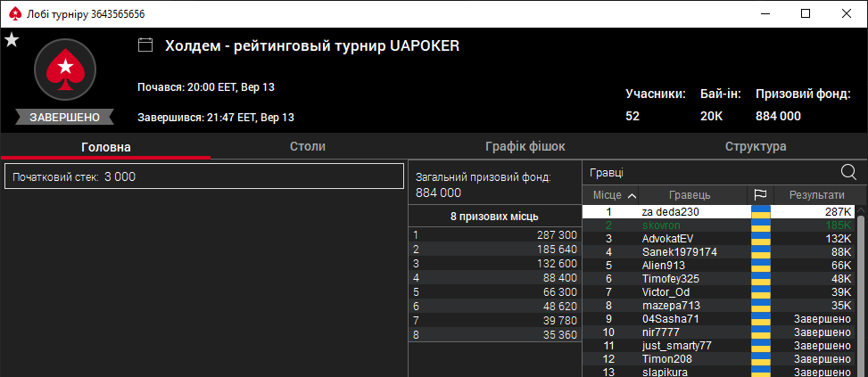868x377 pixels.
Task: Select player slapikura
Action: point(718,372)
